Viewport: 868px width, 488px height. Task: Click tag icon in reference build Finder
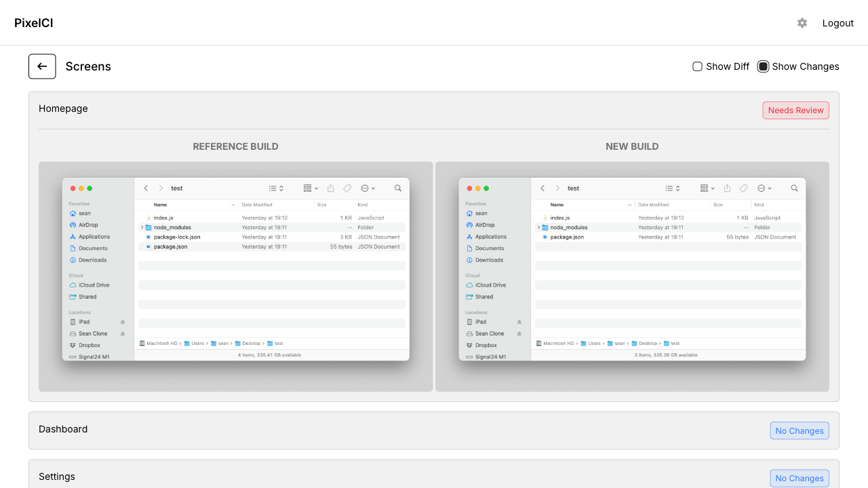click(x=347, y=188)
